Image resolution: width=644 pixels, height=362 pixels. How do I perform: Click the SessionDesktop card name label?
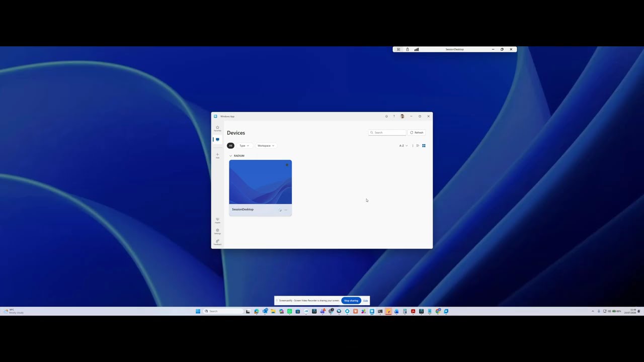click(x=243, y=210)
